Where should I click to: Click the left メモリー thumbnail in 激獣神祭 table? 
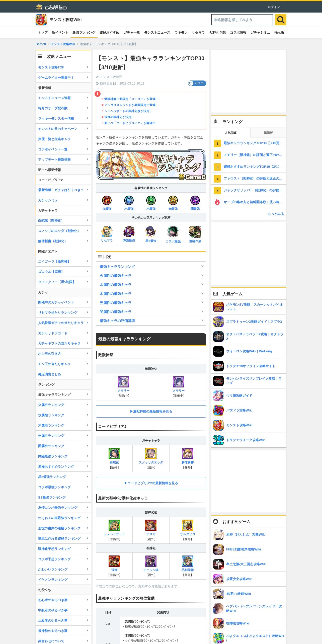tap(123, 382)
